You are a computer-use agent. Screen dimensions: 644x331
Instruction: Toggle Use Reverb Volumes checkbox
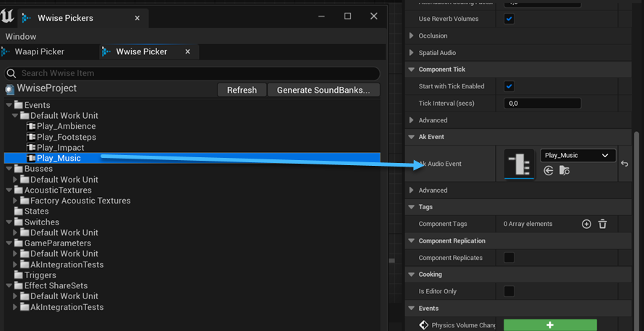pyautogui.click(x=509, y=19)
